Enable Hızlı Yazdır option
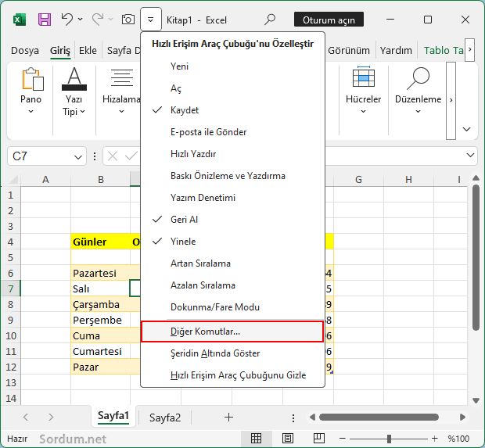Viewport: 485px width, 448px height. click(x=232, y=154)
